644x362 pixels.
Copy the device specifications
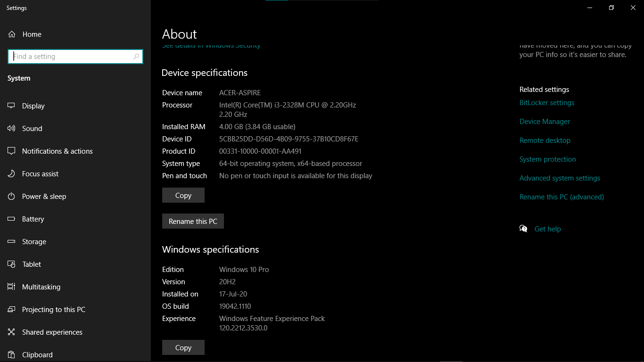183,195
